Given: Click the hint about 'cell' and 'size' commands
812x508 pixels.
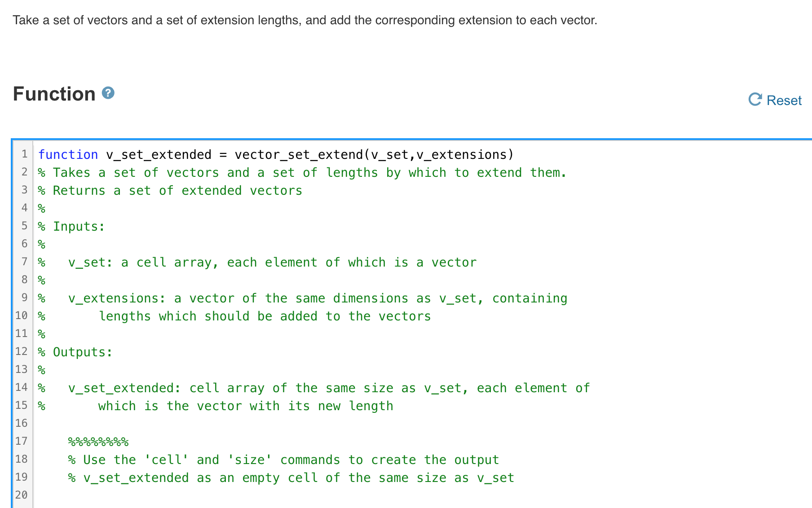Looking at the screenshot, I should point(283,460).
